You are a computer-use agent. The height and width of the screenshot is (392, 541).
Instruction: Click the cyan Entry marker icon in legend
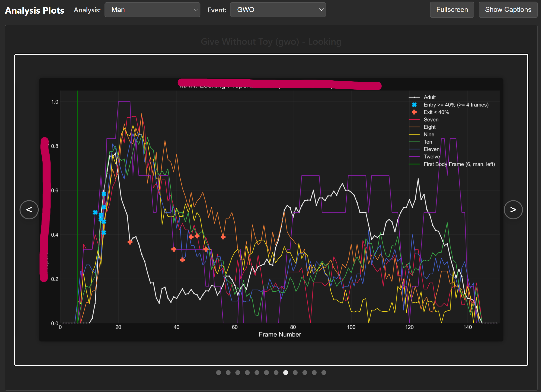[414, 105]
